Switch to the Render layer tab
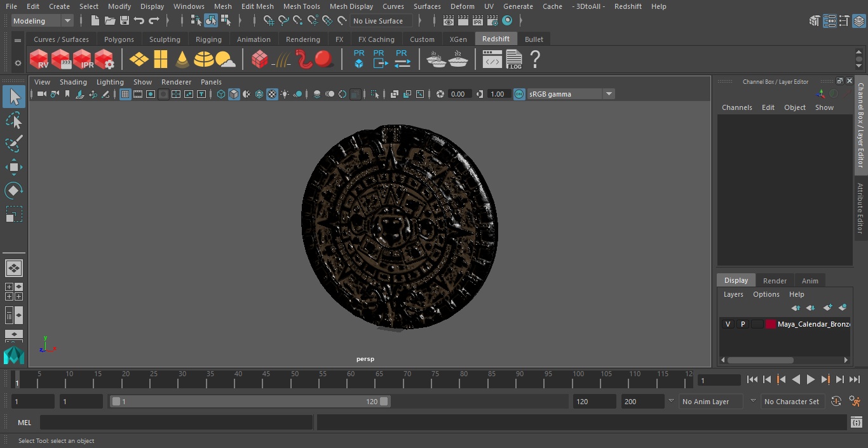 (x=775, y=281)
